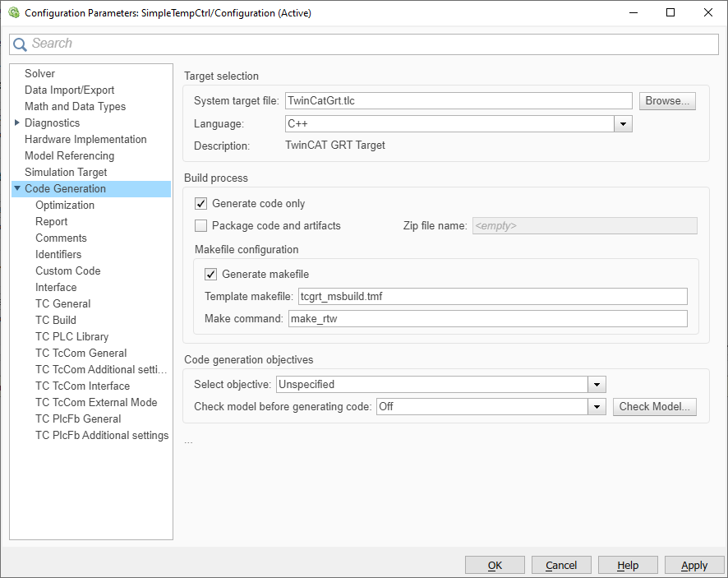Confirm with the OK button

tap(495, 565)
